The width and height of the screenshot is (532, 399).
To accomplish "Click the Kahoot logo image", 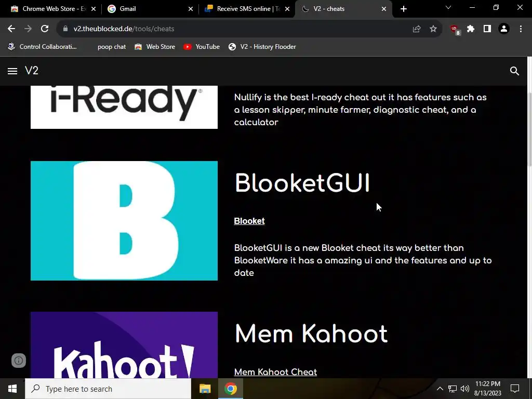I will (124, 345).
